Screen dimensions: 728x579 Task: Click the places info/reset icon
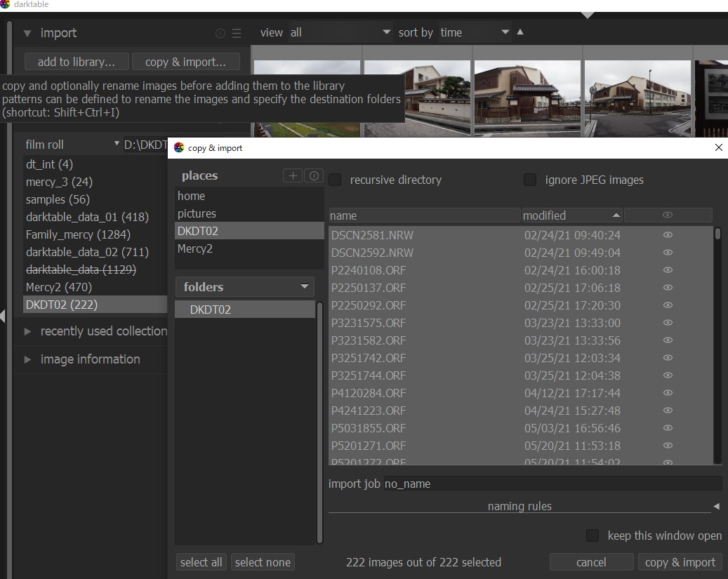pos(314,175)
